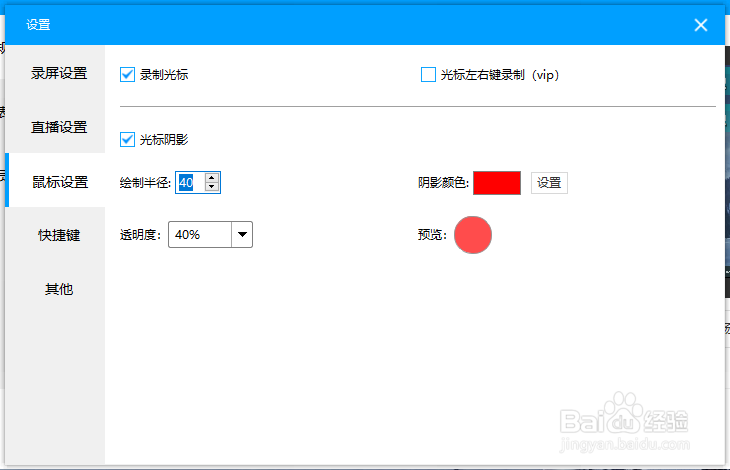Screen dimensions: 730x470
Task: Click the 设置 dialog title text
Action: (38, 25)
